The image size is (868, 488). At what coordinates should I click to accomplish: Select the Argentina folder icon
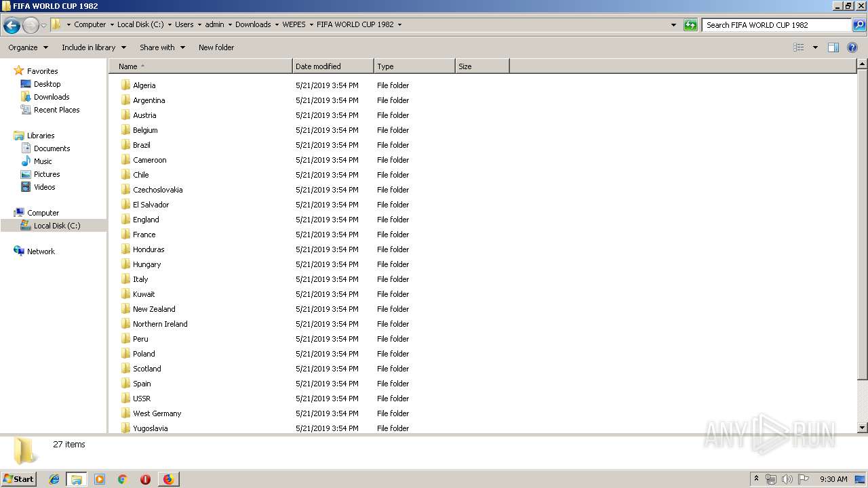[x=125, y=100]
